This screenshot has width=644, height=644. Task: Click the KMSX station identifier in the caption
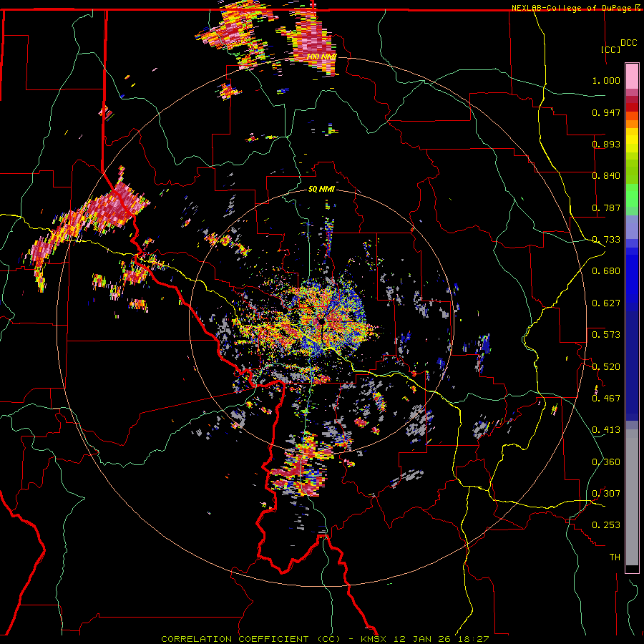click(x=374, y=639)
